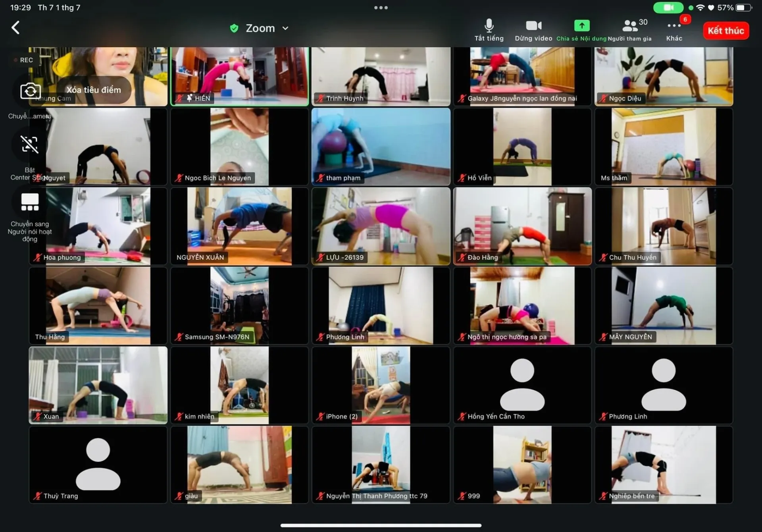Viewport: 762px width, 532px height.
Task: Open the More (Khác) options icon
Action: coord(674,26)
